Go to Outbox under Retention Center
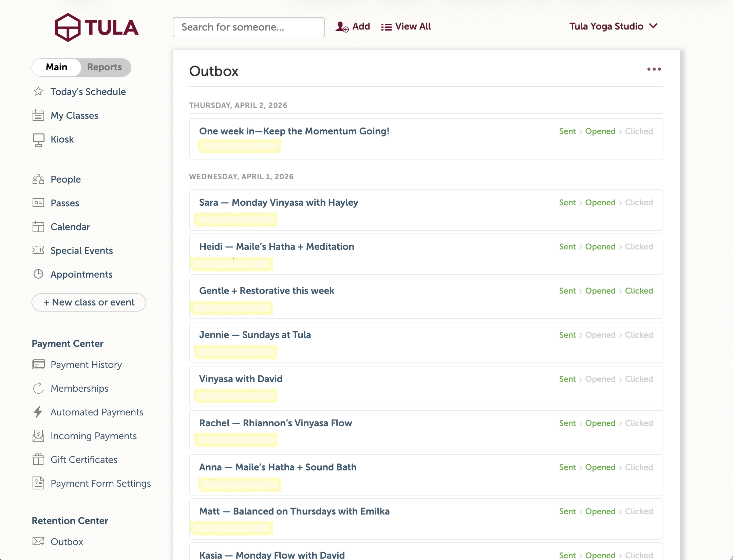Screen dimensions: 733x560 67,542
